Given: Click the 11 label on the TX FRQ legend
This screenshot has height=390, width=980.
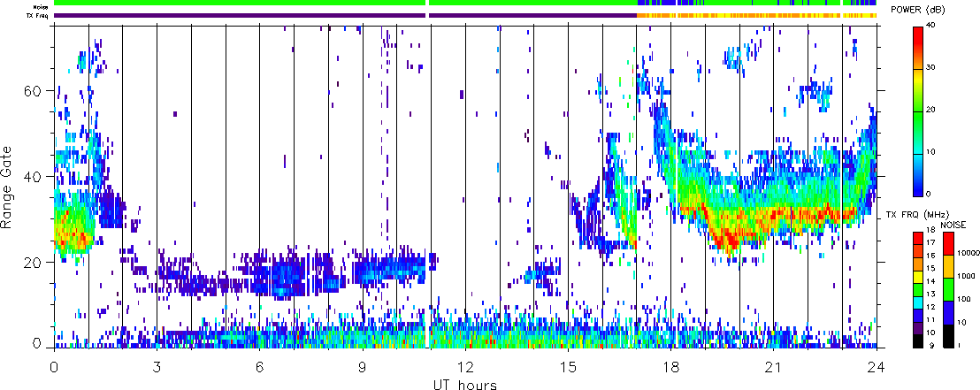Looking at the screenshot, I should 930,320.
